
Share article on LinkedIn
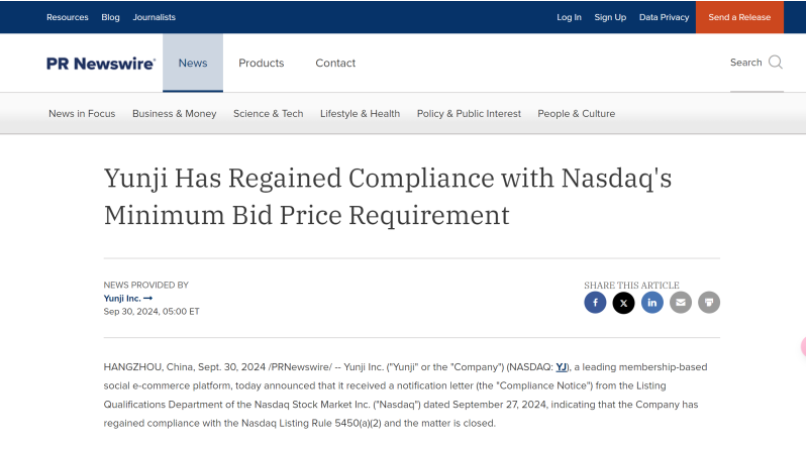(x=652, y=302)
